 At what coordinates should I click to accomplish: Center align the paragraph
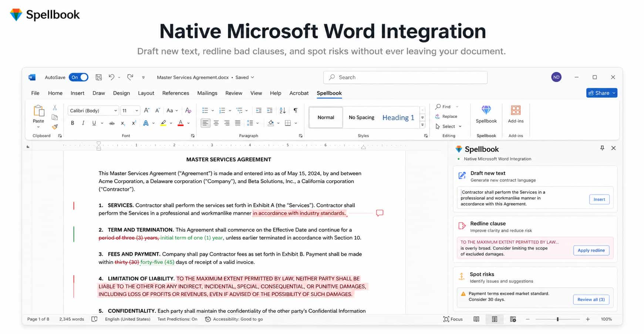click(216, 123)
